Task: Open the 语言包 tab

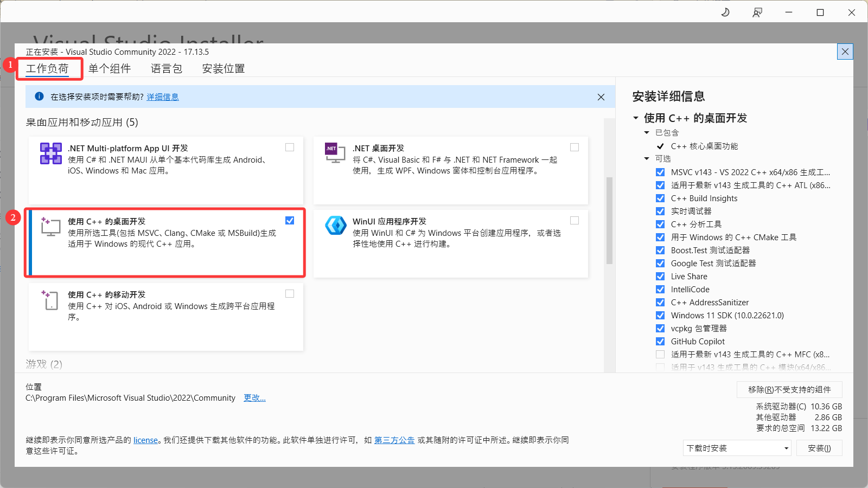Action: (x=166, y=68)
